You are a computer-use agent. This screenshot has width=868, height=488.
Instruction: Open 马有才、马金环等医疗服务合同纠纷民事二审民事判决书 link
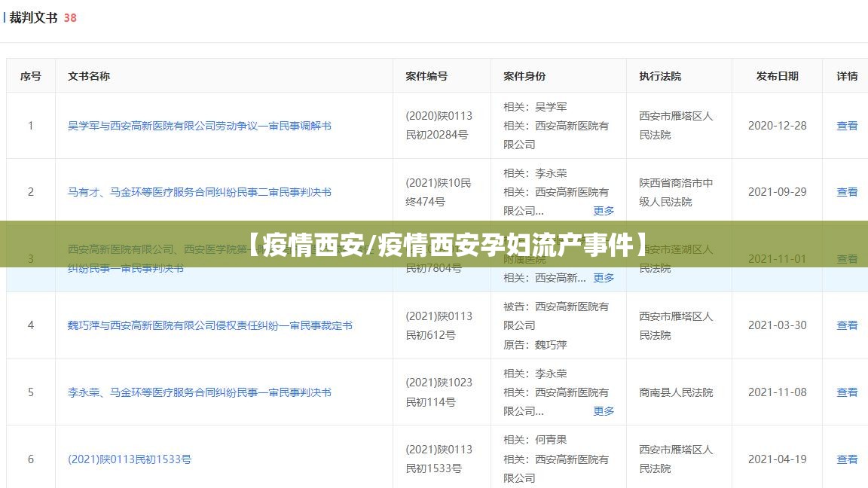click(x=199, y=192)
